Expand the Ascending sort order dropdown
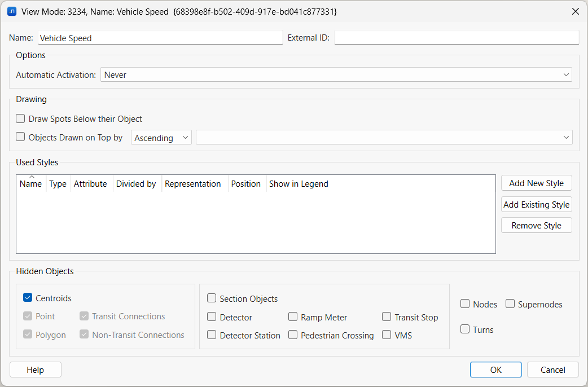 point(161,138)
